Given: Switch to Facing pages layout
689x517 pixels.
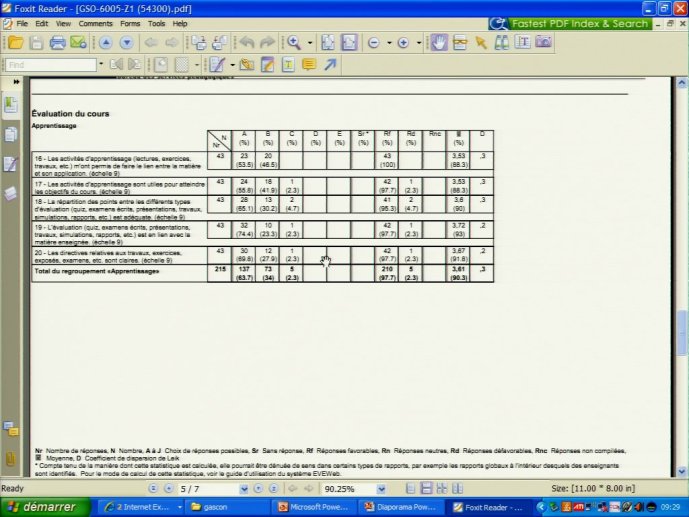Looking at the screenshot, I should click(457, 488).
